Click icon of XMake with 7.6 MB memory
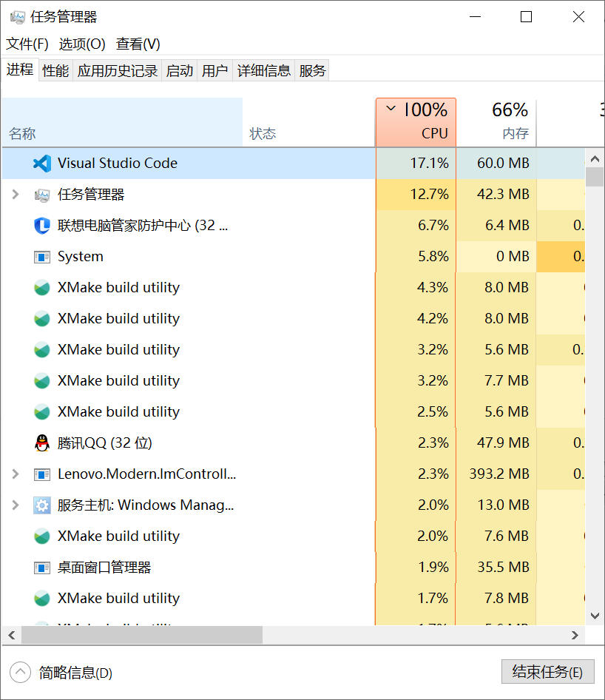Viewport: 605px width, 700px height. pyautogui.click(x=42, y=536)
